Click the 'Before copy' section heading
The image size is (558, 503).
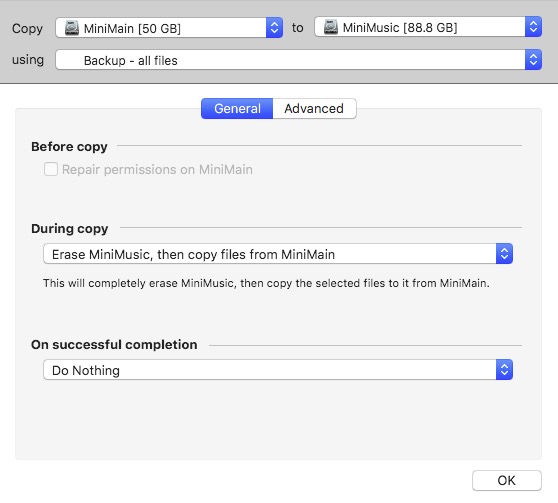pyautogui.click(x=69, y=147)
